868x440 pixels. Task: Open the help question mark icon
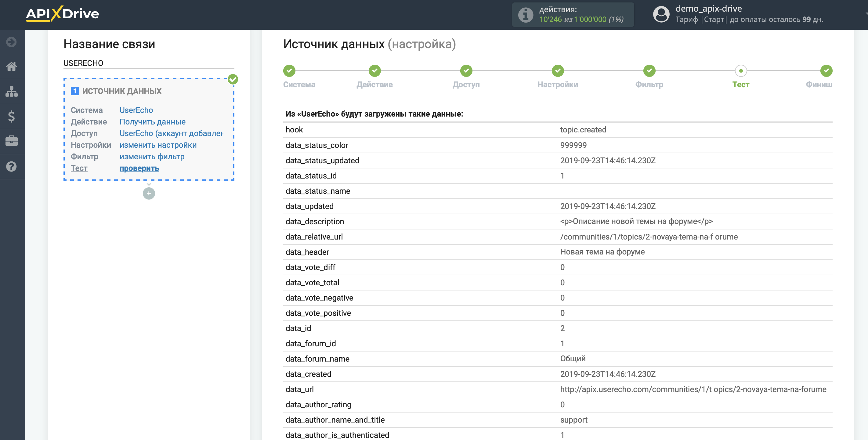click(x=12, y=166)
